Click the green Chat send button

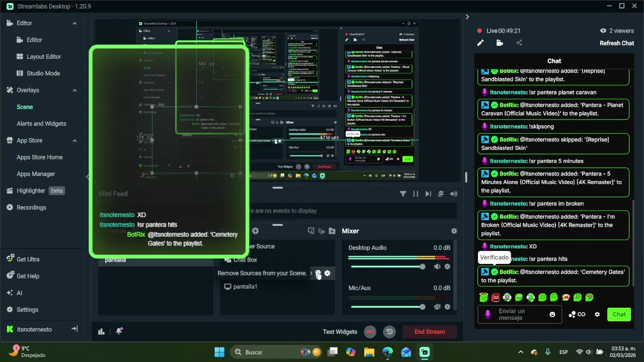tap(619, 315)
